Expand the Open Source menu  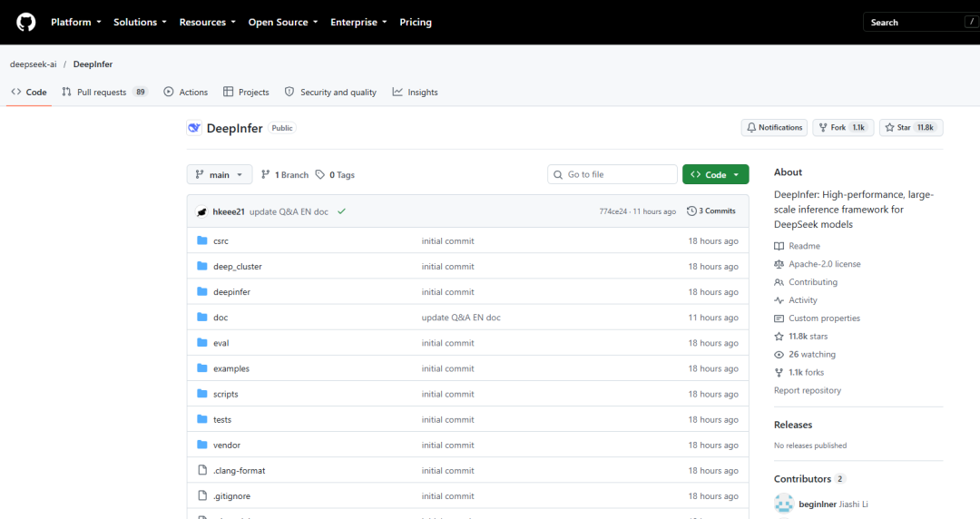point(283,22)
